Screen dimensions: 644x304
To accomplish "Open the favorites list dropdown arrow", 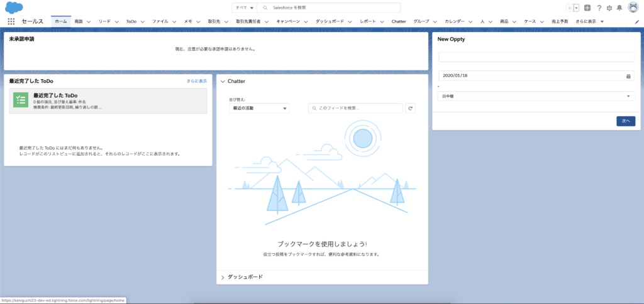I will [576, 8].
